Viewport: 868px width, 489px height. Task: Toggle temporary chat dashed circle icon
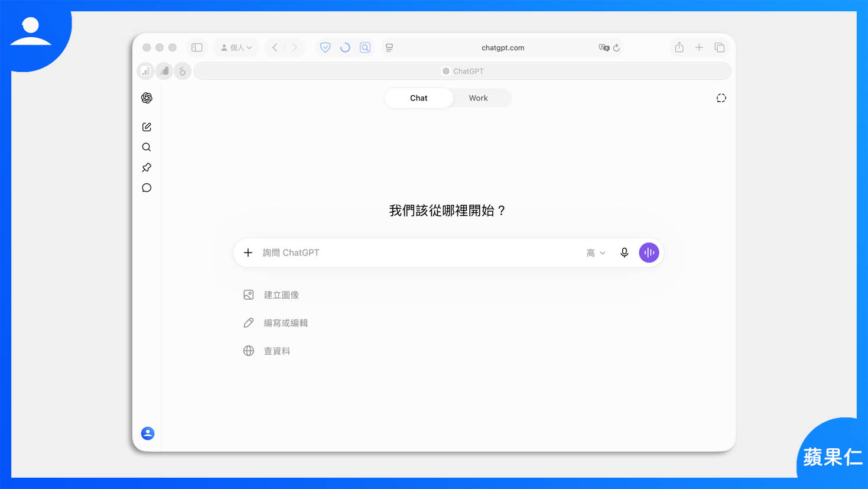(721, 98)
